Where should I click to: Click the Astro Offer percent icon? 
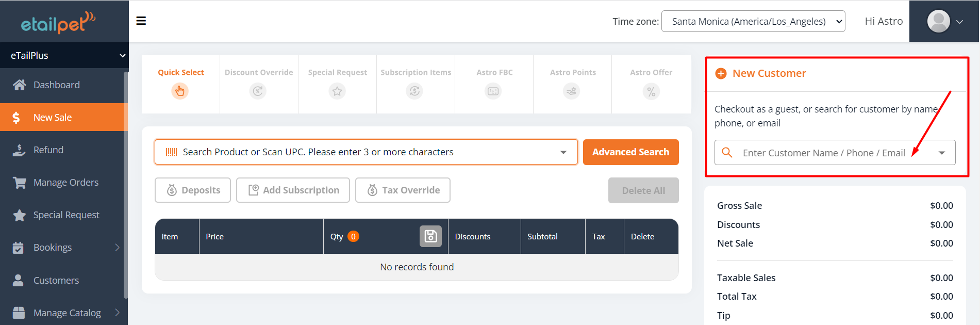pyautogui.click(x=651, y=92)
